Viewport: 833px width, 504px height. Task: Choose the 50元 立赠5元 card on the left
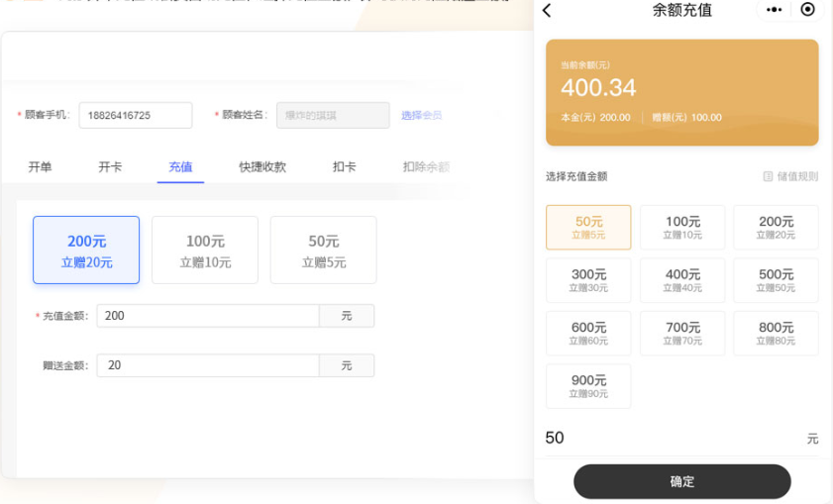pos(324,251)
